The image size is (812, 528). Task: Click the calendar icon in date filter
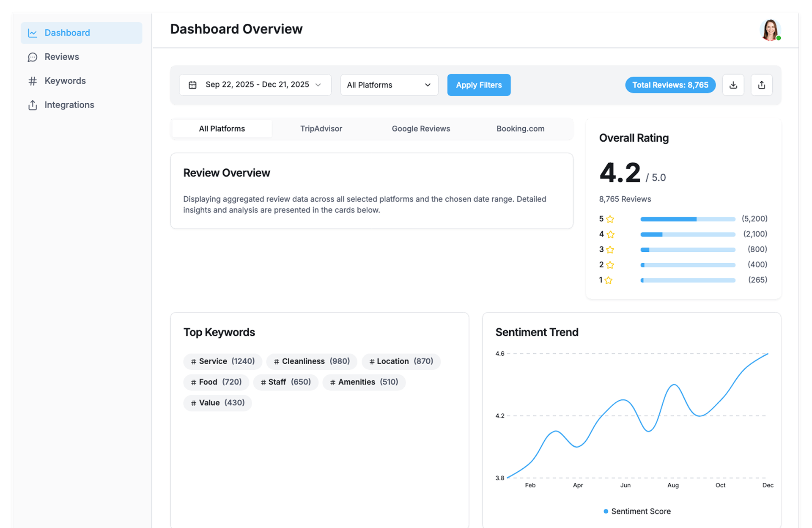(x=192, y=85)
